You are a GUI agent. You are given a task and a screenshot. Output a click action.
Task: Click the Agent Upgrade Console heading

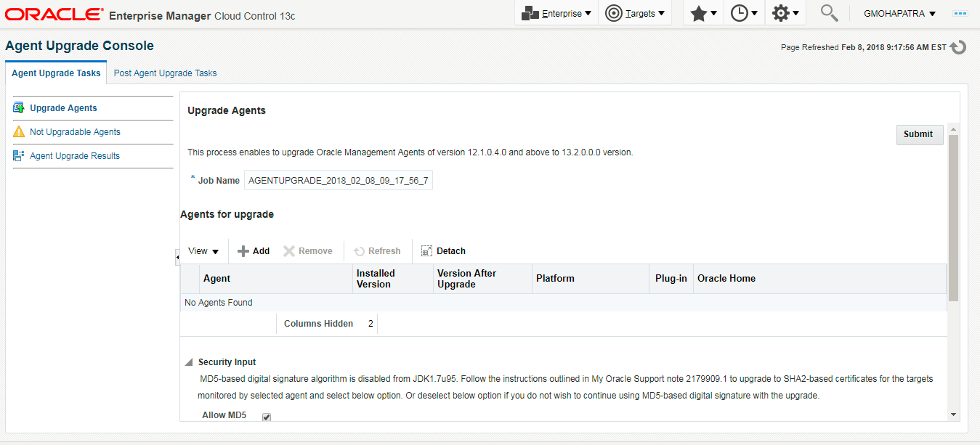click(79, 46)
